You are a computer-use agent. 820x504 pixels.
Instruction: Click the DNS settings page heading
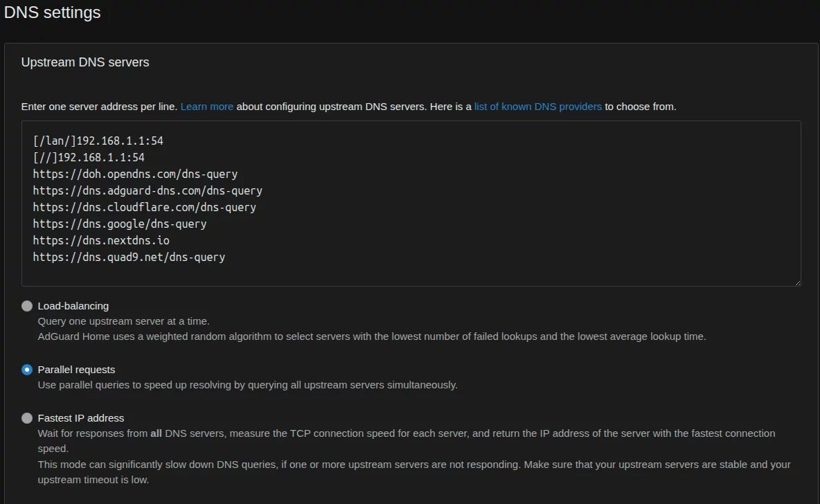(x=53, y=12)
